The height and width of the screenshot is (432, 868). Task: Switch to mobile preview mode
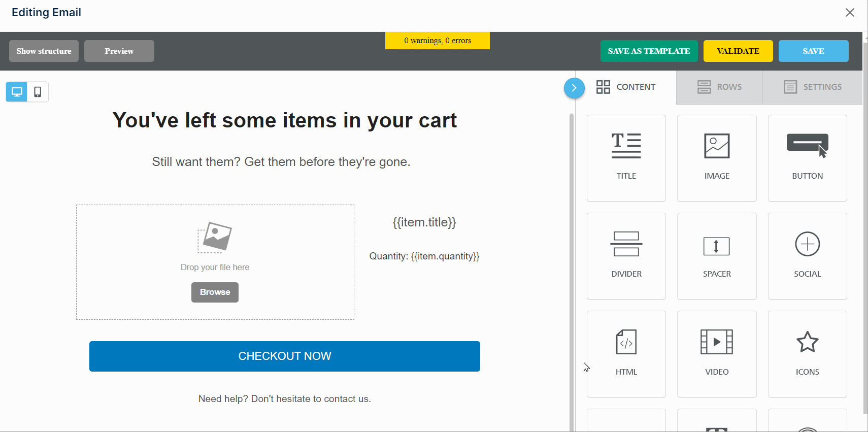[x=38, y=92]
